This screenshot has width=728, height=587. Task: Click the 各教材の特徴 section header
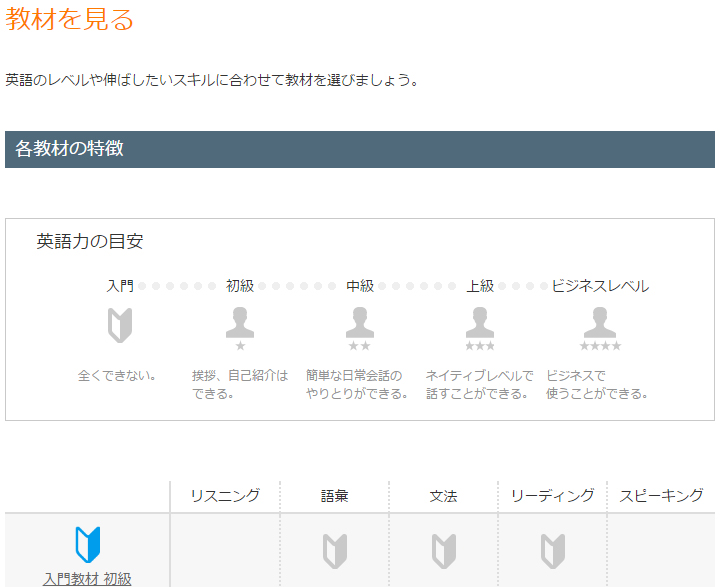360,149
